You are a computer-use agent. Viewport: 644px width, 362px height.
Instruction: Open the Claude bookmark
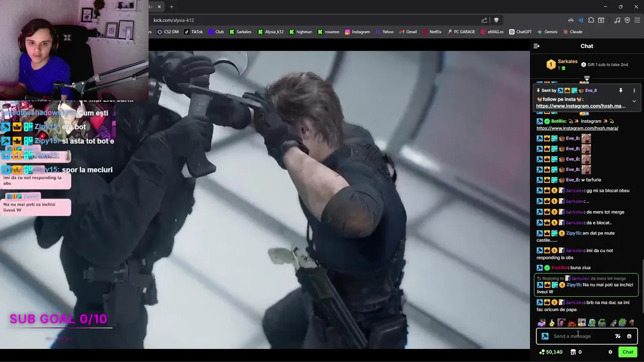click(573, 32)
